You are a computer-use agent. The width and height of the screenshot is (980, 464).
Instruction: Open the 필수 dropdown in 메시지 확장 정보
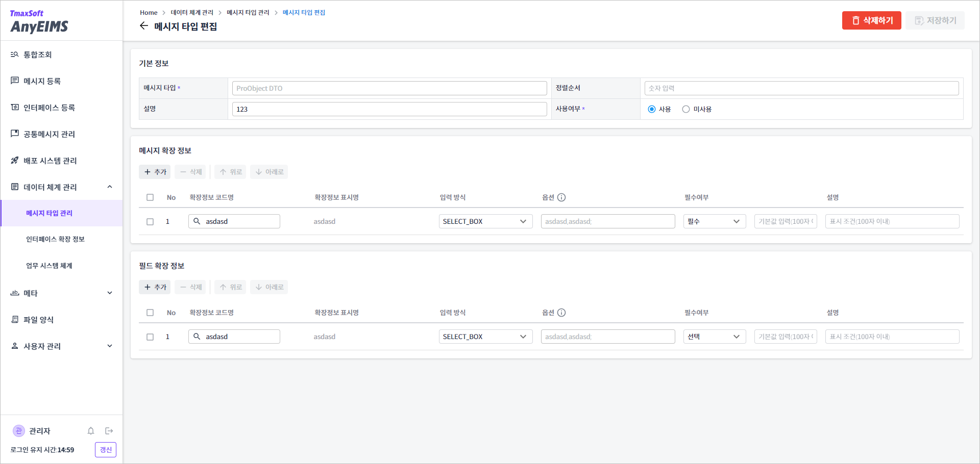[x=715, y=221]
